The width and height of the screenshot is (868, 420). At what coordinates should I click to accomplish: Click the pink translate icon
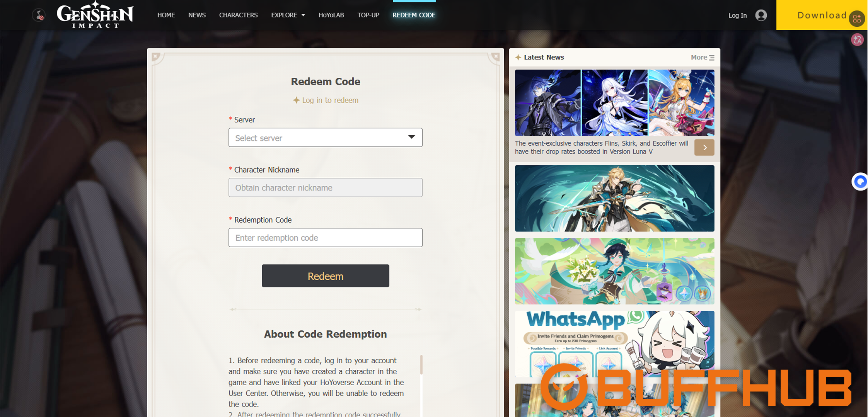pyautogui.click(x=857, y=39)
